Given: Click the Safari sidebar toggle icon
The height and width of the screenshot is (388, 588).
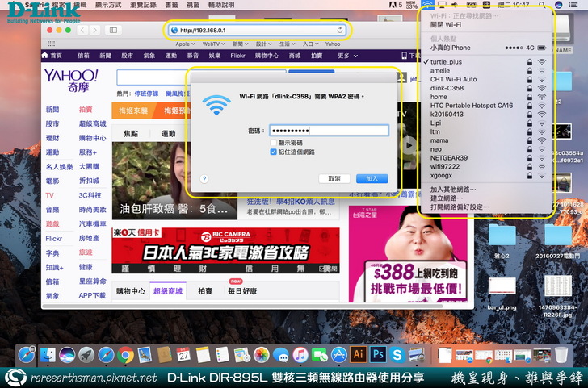Looking at the screenshot, I should (x=113, y=30).
